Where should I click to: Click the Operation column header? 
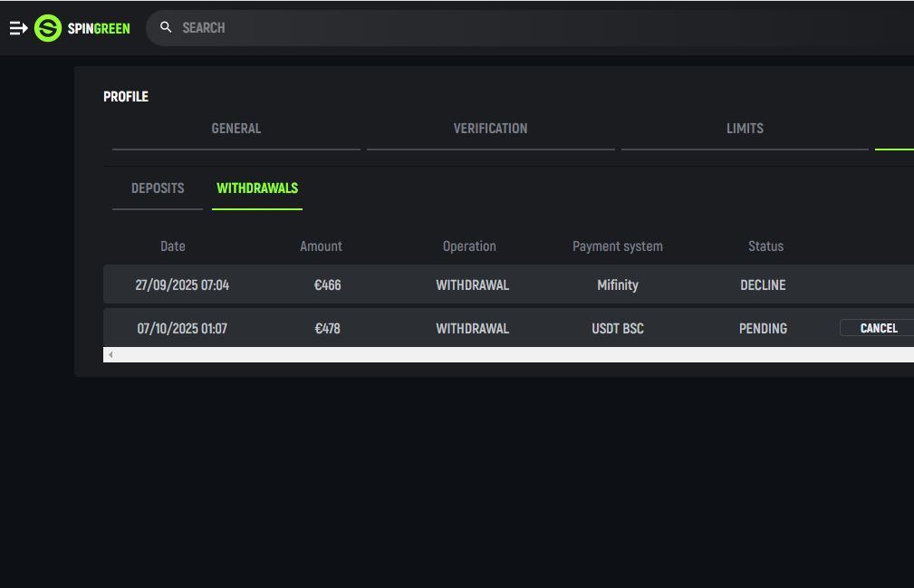coord(469,246)
